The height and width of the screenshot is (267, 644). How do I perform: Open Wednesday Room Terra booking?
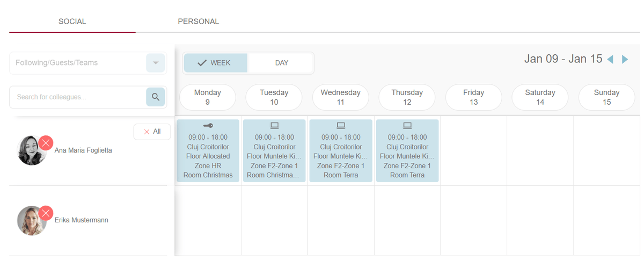pos(341,151)
